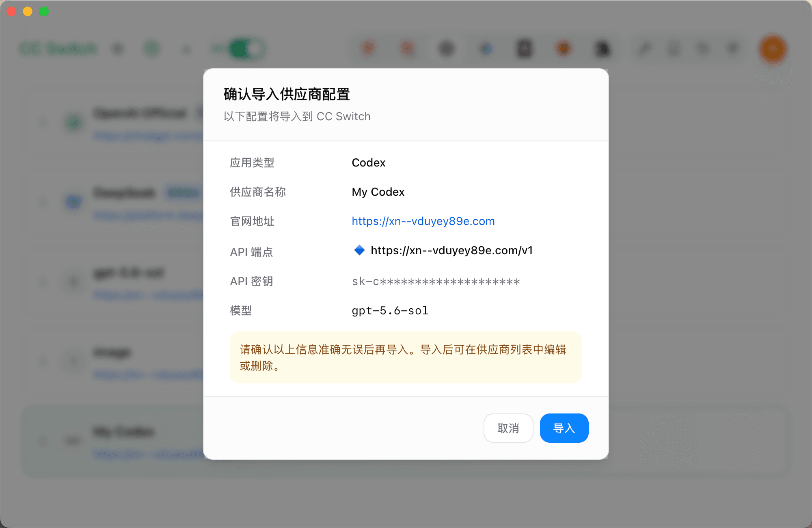This screenshot has height=528, width=812.
Task: Click the yellow minimize window button
Action: coord(28,11)
